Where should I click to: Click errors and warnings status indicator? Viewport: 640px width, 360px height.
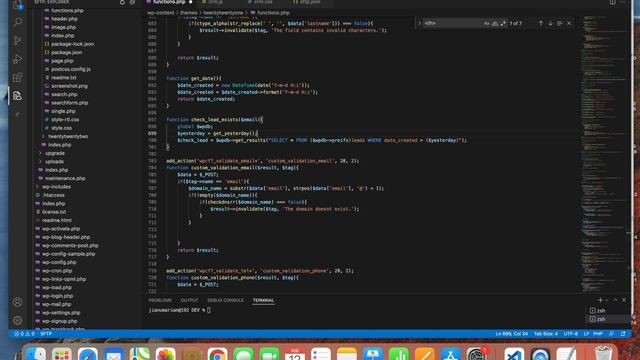pos(24,334)
